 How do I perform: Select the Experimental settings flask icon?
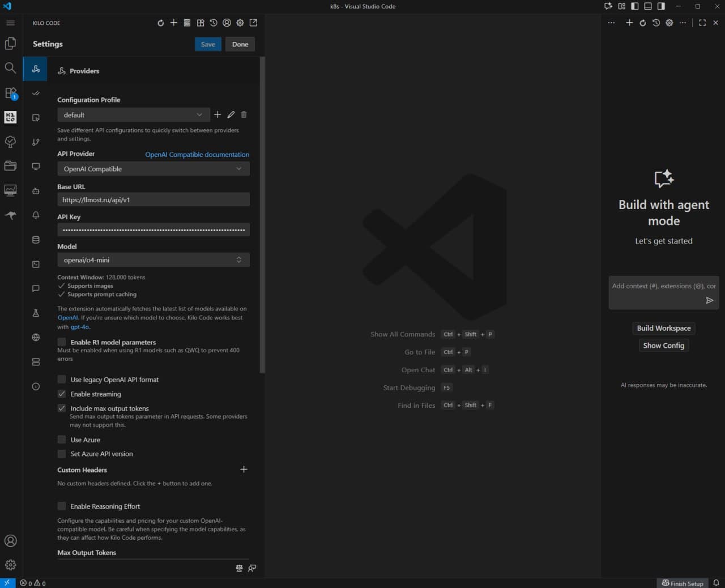pos(35,313)
